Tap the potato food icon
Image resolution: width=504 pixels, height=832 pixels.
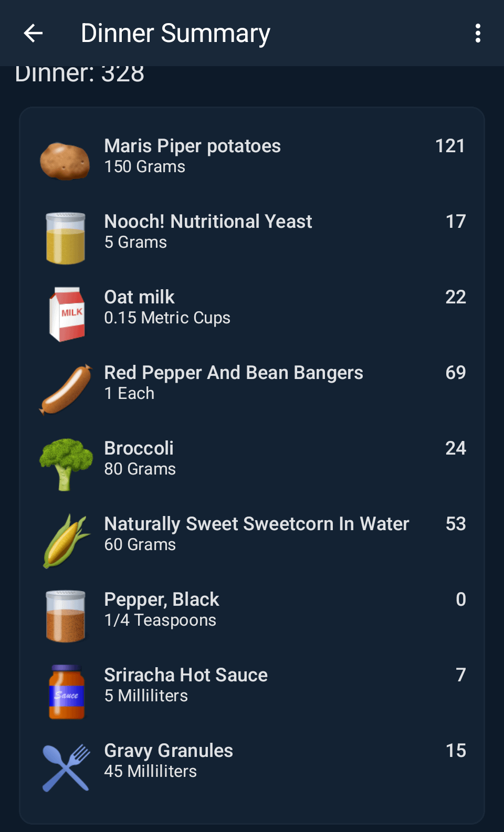(x=65, y=161)
